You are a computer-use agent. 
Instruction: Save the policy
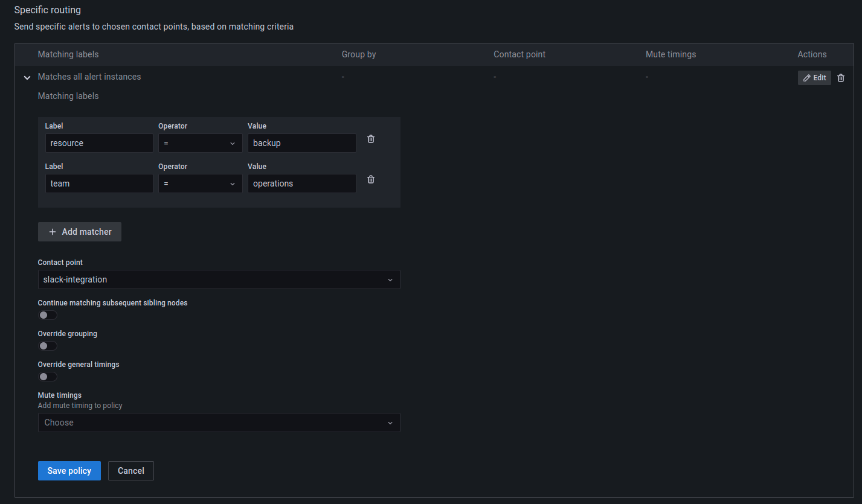[69, 471]
